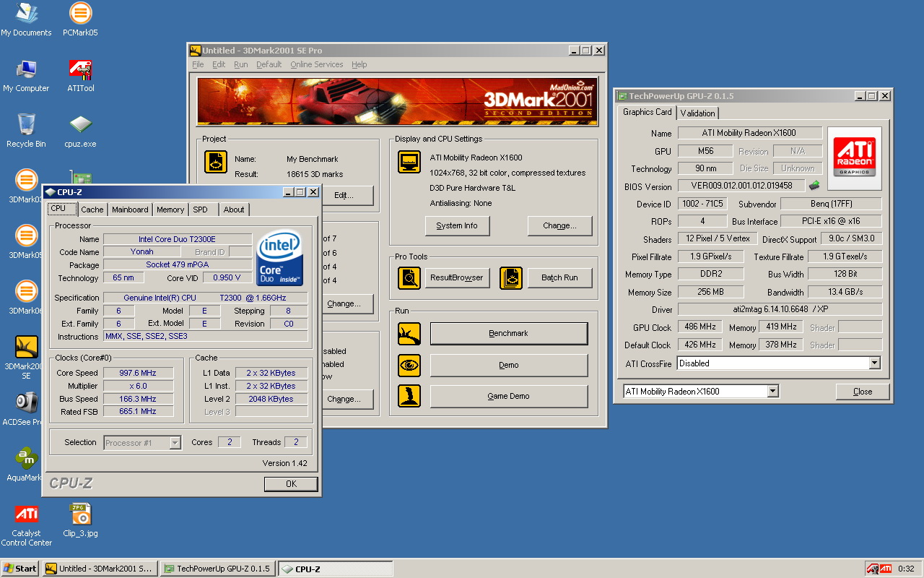Switch to Mainboard tab in CPU-Z
Viewport: 924px width, 578px height.
130,210
